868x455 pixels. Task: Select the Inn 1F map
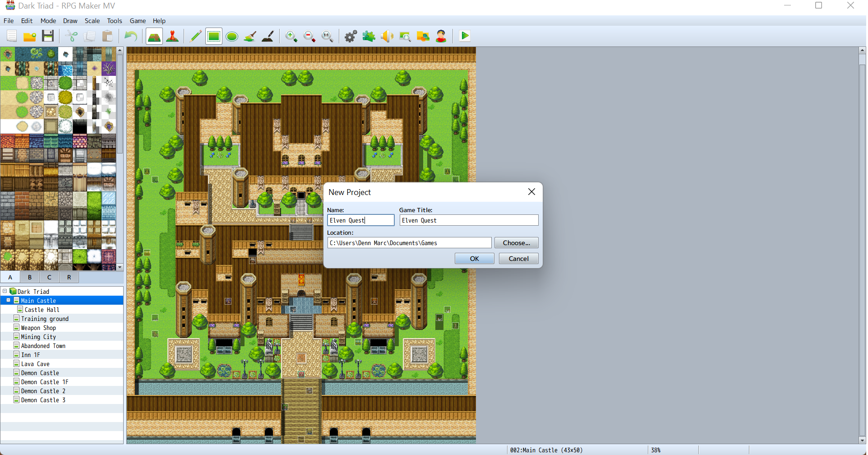[30, 355]
